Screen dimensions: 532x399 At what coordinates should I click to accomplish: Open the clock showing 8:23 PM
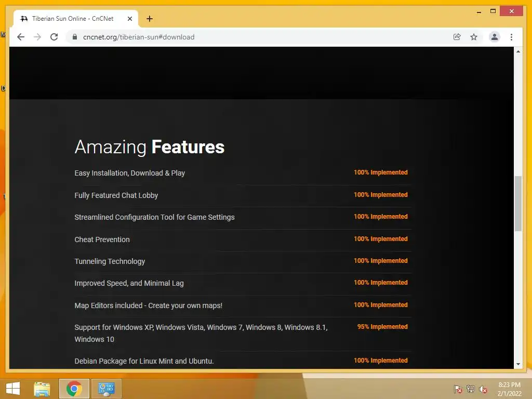(509, 389)
